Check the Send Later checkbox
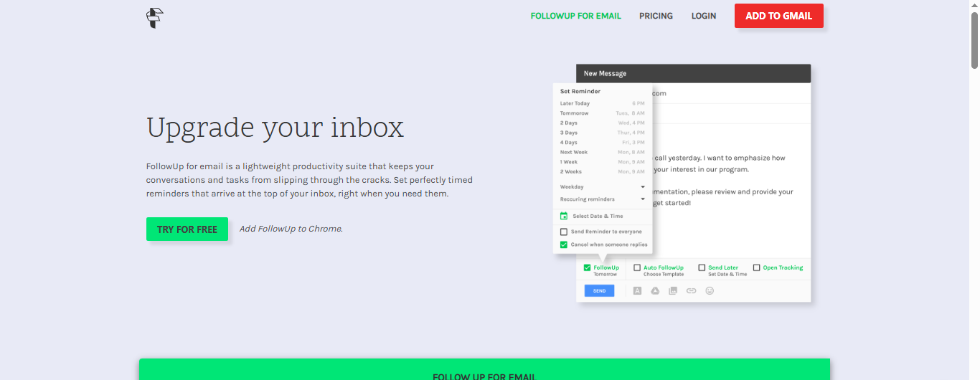Image resolution: width=980 pixels, height=380 pixels. 702,267
